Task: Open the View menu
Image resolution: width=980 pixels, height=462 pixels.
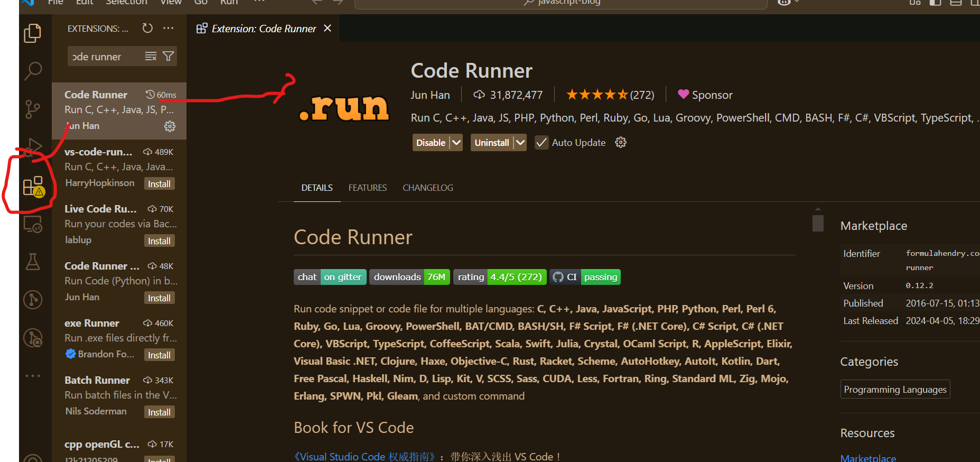Action: point(171,3)
